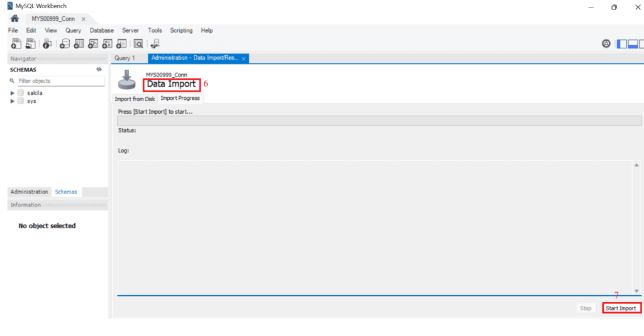Restore down the MySQL Workbench window
This screenshot has height=336, width=644.
(614, 7)
